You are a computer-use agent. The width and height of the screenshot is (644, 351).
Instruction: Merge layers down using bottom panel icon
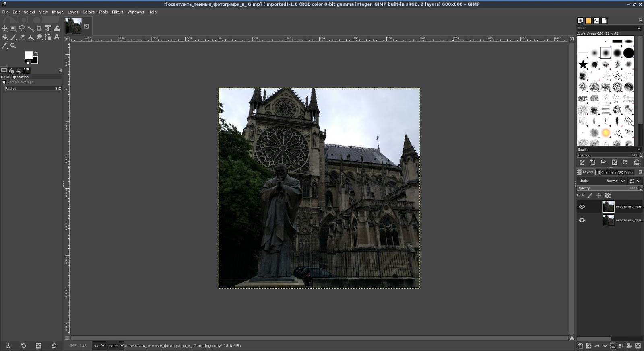click(x=621, y=345)
